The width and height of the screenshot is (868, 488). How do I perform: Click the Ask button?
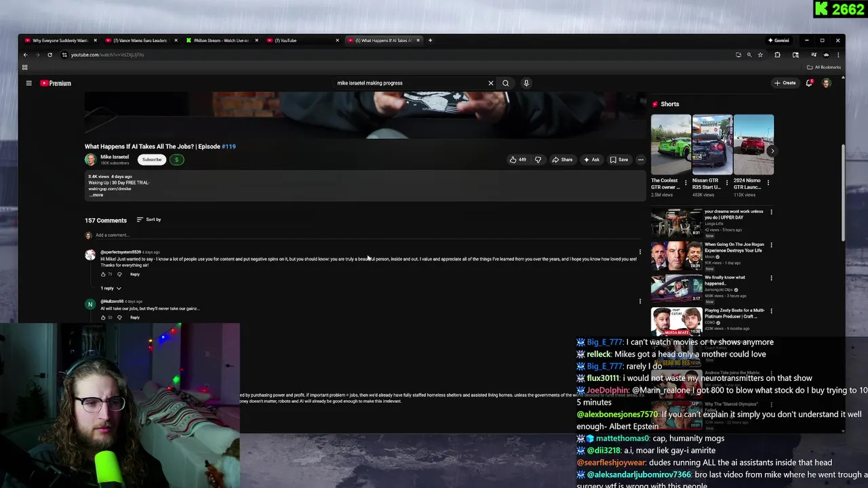pos(591,160)
